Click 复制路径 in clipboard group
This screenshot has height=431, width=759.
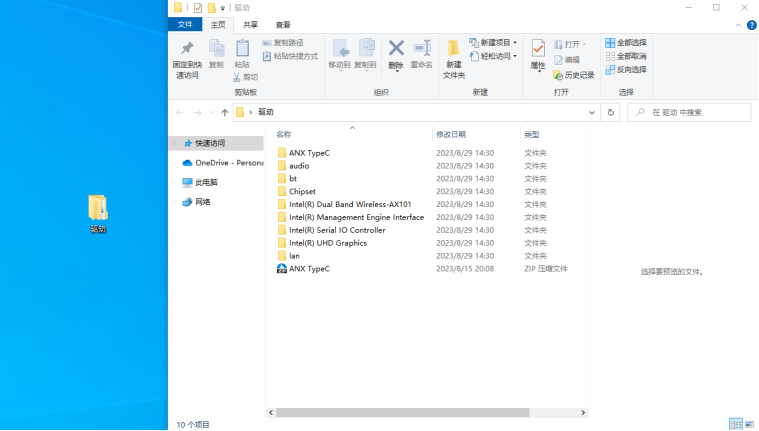click(x=283, y=43)
